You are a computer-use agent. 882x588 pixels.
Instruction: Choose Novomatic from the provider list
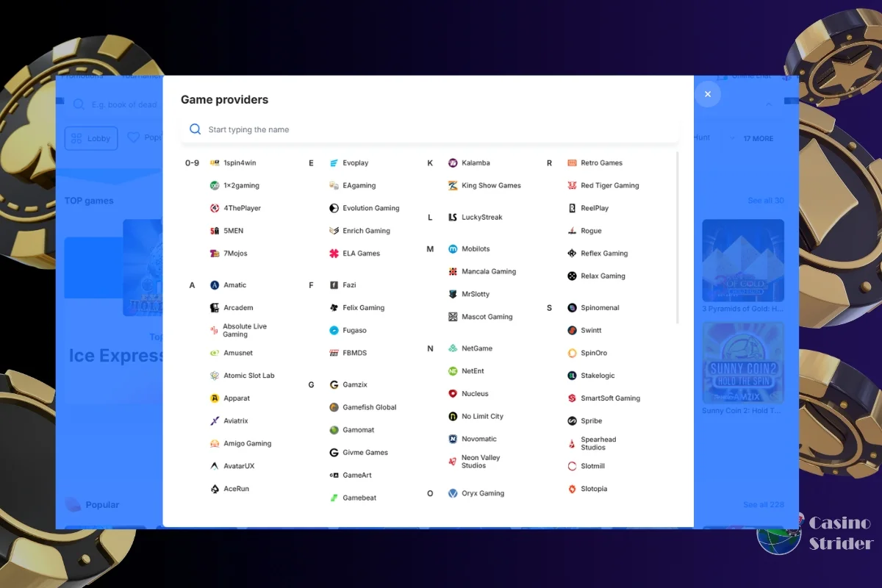[478, 440]
